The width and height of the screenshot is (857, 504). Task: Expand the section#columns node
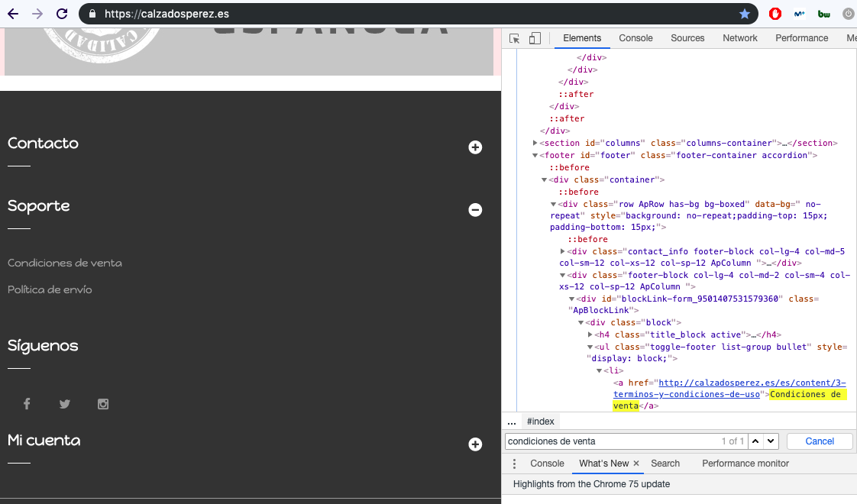[535, 144]
